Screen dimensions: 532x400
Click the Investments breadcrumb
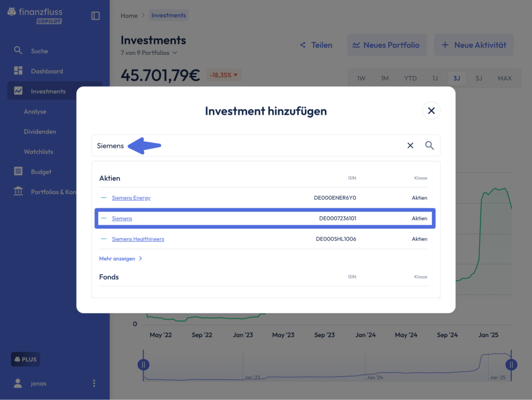point(168,15)
